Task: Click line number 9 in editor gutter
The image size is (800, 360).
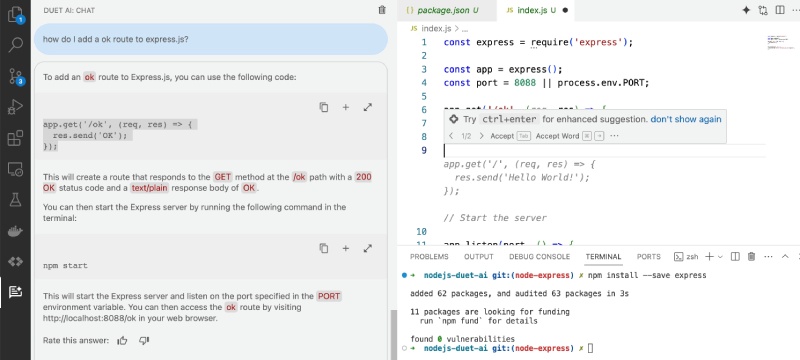Action: 424,150
